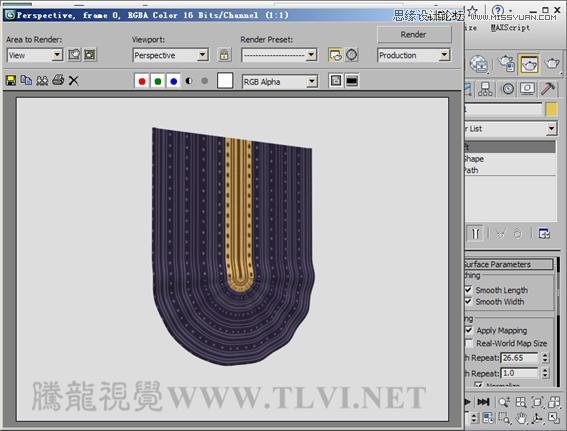Collapse the Surface Parameters rollout
Viewport: 567px width, 431px height.
508,264
